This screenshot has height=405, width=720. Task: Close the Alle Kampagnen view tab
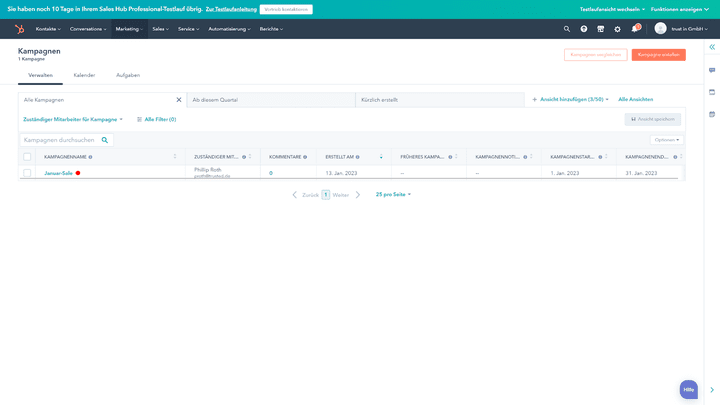179,100
